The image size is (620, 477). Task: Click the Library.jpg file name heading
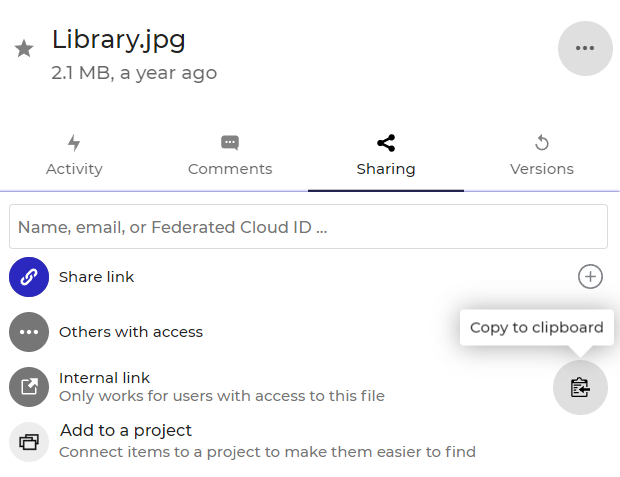118,40
